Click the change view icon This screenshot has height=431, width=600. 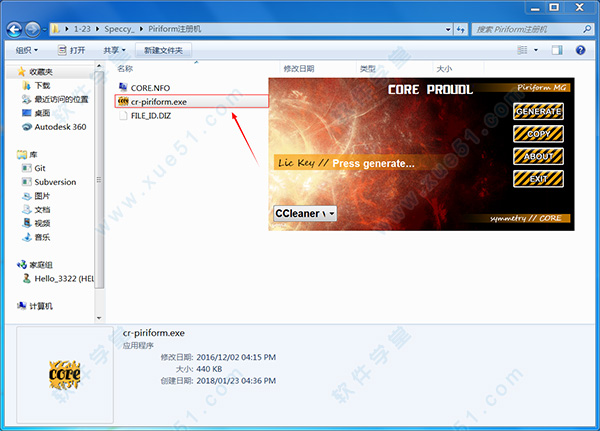[522, 50]
